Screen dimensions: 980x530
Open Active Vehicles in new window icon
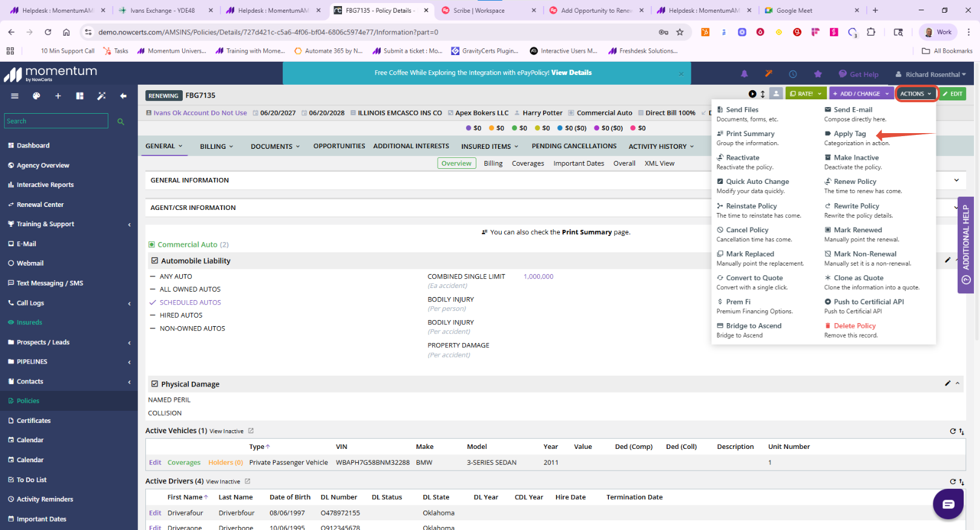coord(251,431)
